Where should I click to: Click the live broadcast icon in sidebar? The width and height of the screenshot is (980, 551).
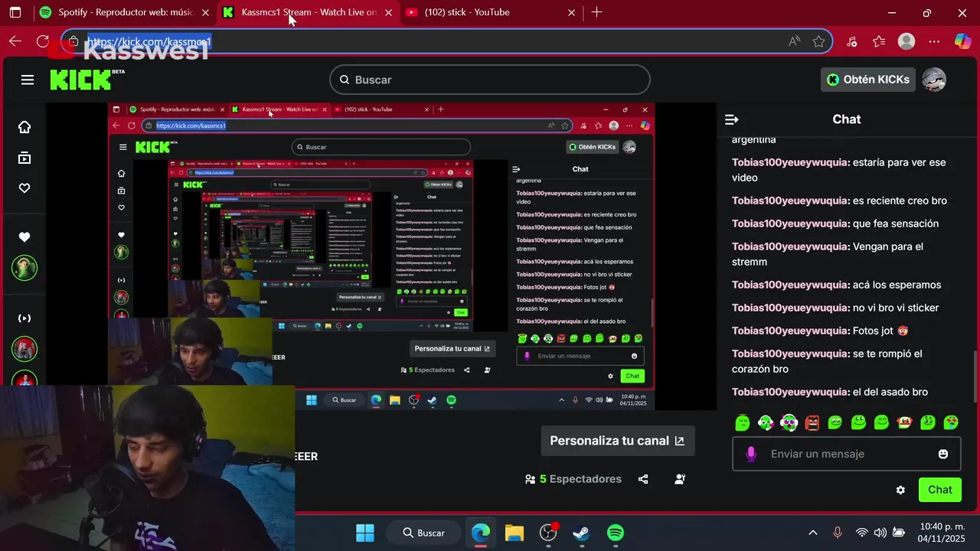pos(24,318)
